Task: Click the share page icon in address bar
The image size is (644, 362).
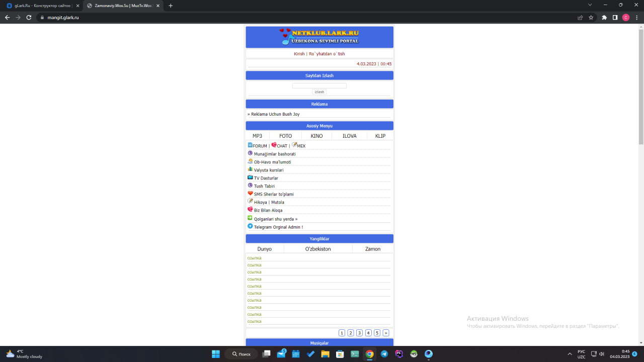Action: 580,17
